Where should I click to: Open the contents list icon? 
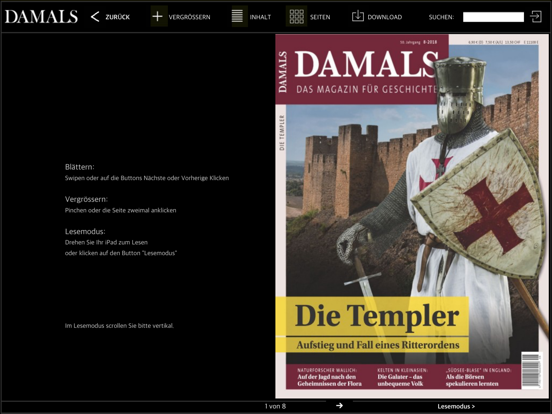coord(237,17)
